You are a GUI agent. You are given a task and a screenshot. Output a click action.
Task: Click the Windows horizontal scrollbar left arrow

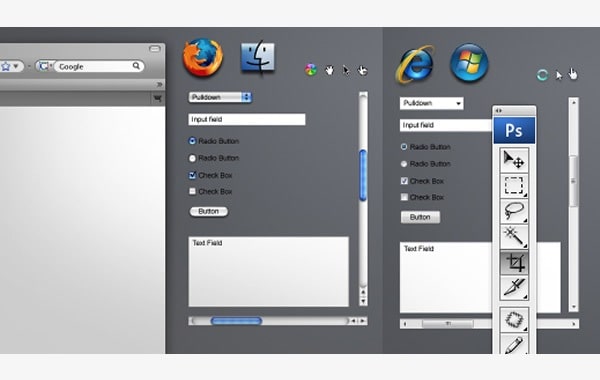pos(405,324)
